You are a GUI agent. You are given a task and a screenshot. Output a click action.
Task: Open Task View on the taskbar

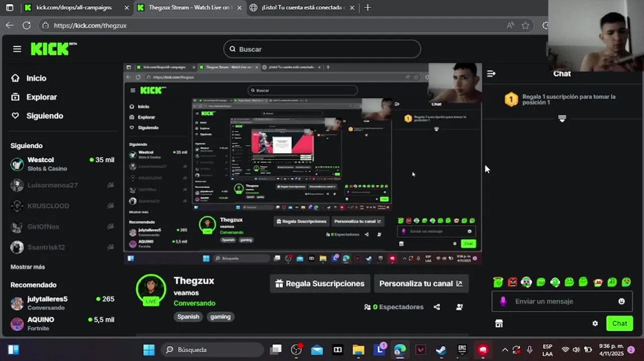[x=276, y=350]
